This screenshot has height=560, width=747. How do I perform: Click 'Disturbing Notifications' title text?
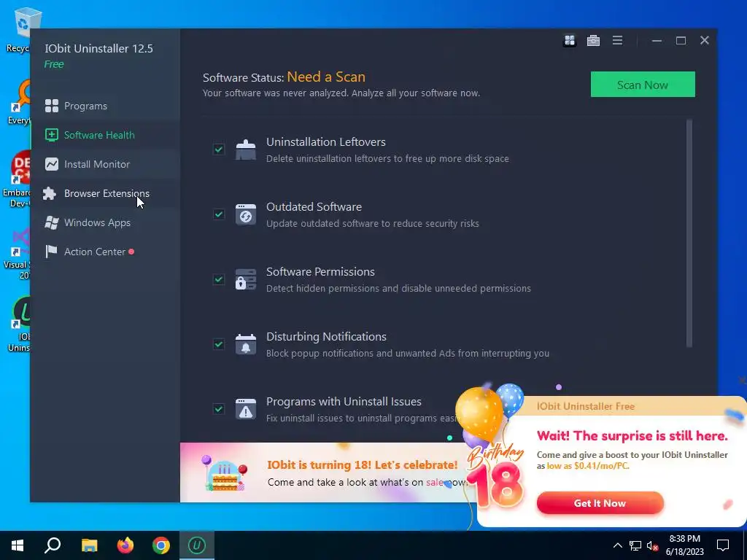[x=326, y=336]
